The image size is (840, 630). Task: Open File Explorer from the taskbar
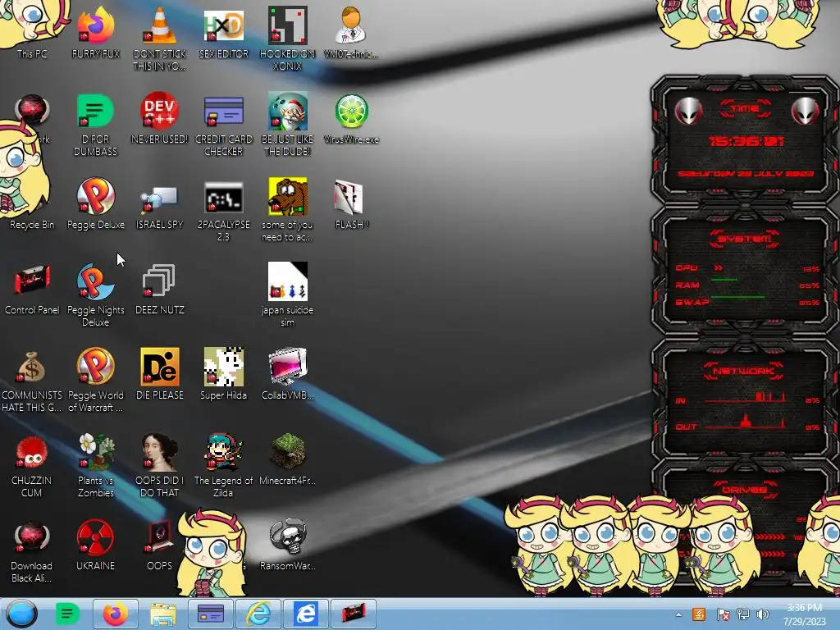tap(163, 614)
